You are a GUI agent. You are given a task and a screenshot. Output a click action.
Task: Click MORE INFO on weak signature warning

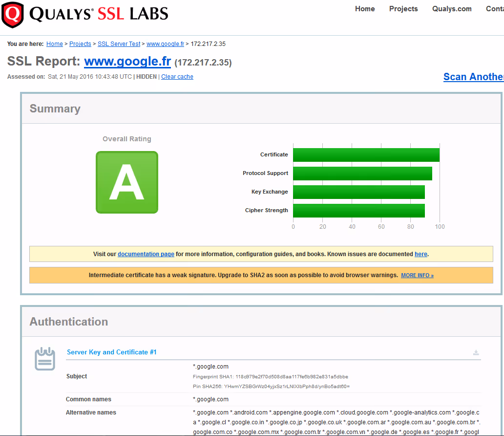point(417,276)
